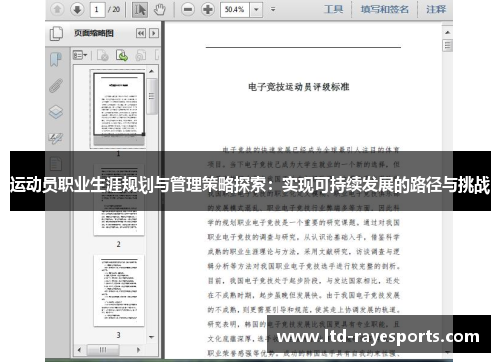Click the document vertical scroll thumb
Screen dimensions: 500x362
447,46
